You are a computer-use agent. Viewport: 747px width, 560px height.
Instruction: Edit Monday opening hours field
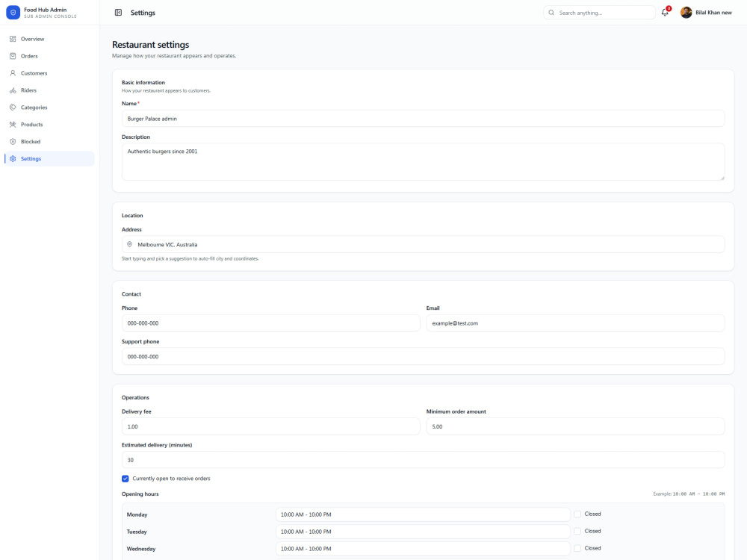coord(423,514)
